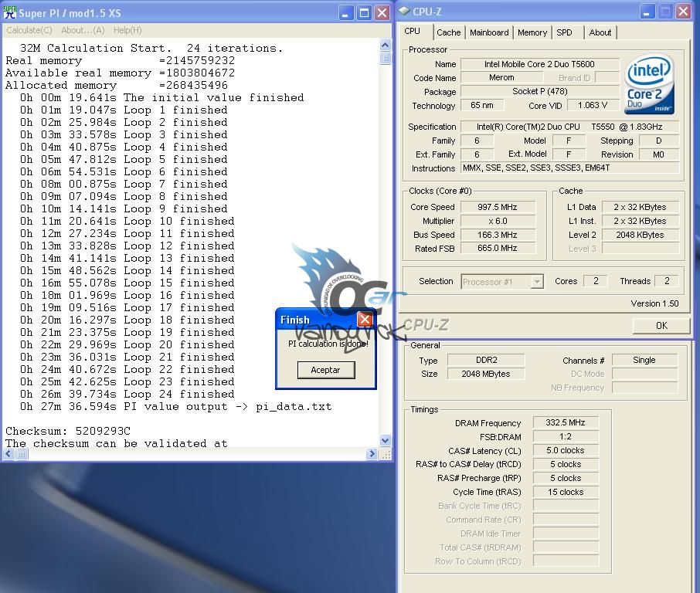Click Super PI horizontal scrollbar right arrow
700x593 pixels.
[x=372, y=454]
